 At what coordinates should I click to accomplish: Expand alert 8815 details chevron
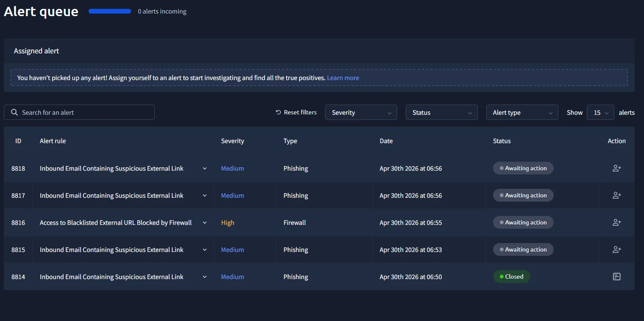[205, 250]
